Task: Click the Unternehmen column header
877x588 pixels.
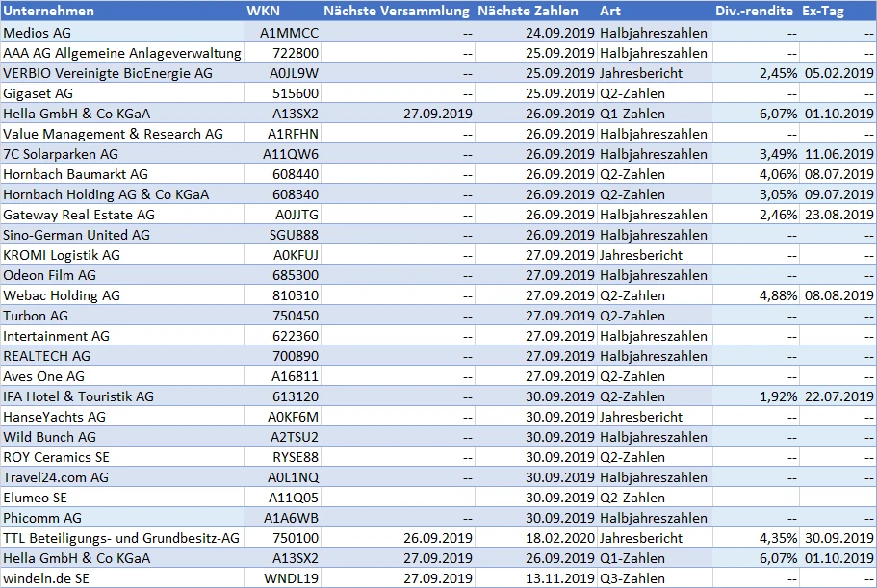Action: pos(48,11)
